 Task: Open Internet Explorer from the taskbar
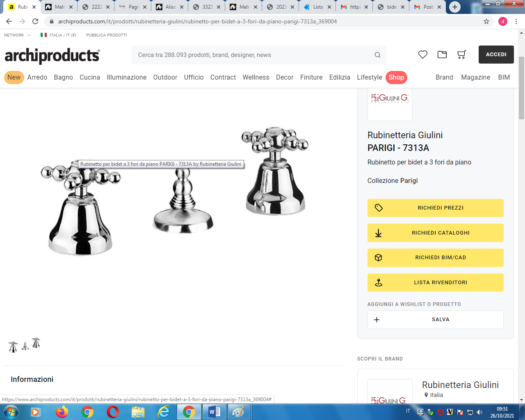coord(164,412)
